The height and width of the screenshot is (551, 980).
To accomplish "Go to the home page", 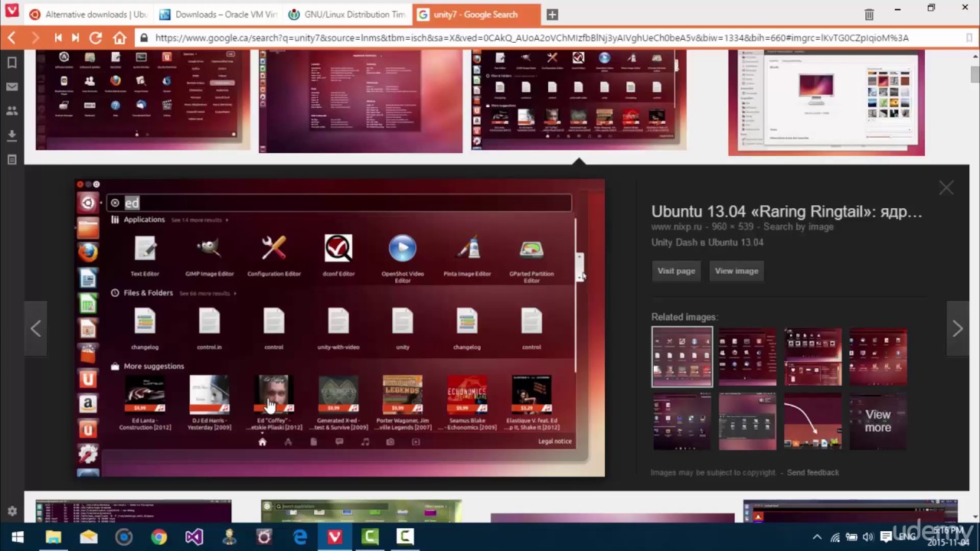I will click(119, 37).
